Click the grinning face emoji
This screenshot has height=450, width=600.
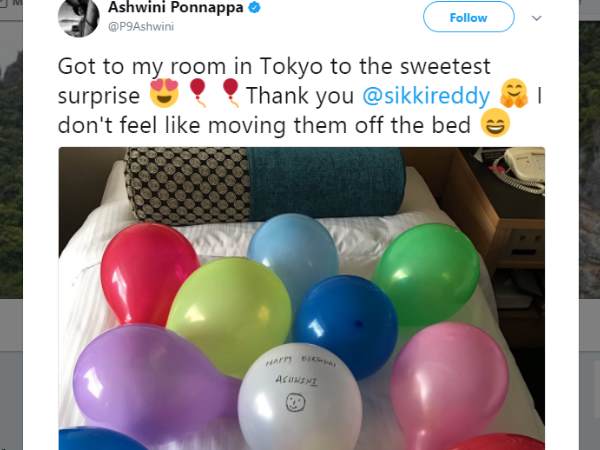496,122
